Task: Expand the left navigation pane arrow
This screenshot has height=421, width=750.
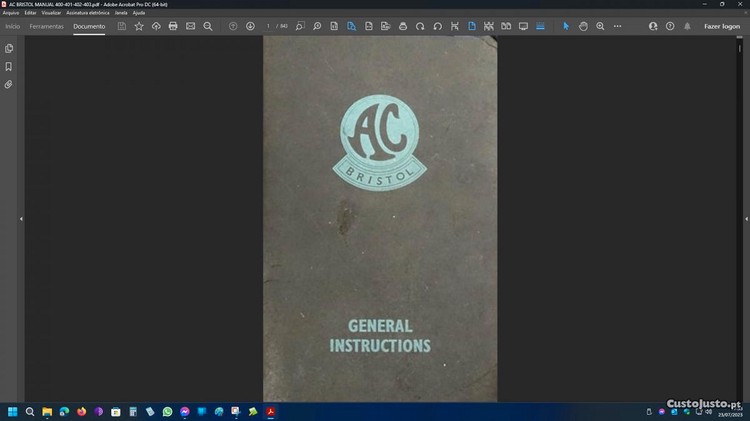Action: (21, 218)
